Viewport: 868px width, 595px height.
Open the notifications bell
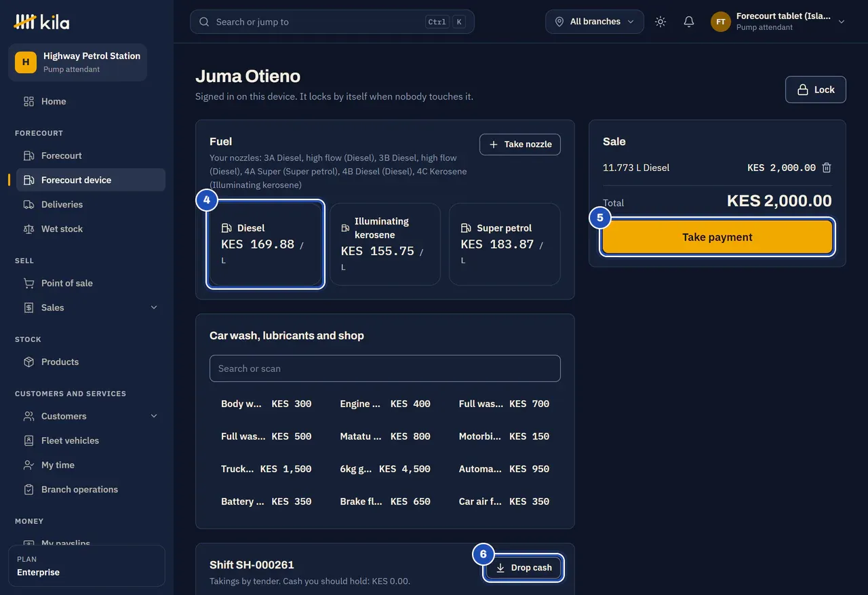(x=689, y=22)
